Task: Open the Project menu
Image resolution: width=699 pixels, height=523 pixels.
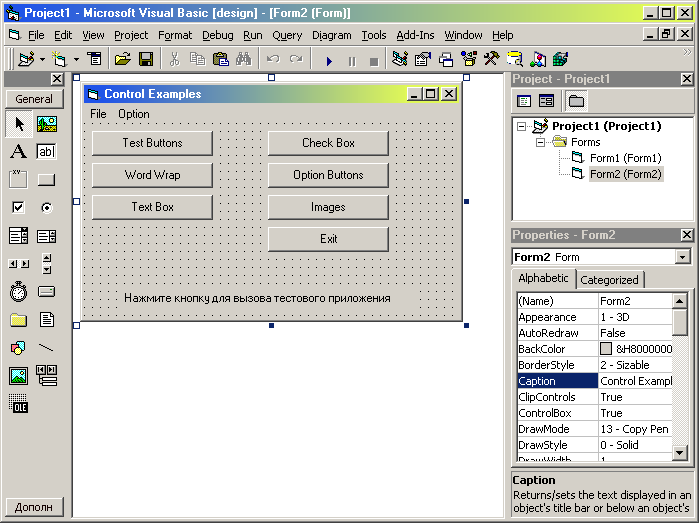Action: point(131,35)
